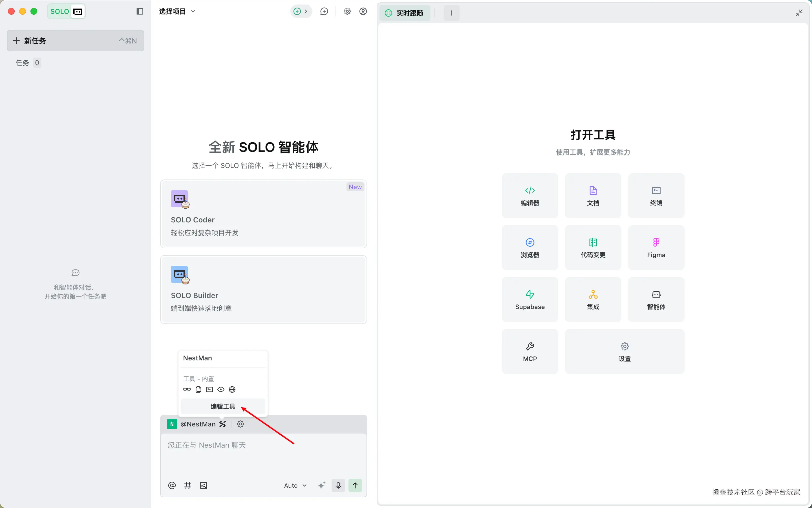Viewport: 812px width, 508px height.
Task: Select the SOLO Builder agent card
Action: tap(263, 290)
